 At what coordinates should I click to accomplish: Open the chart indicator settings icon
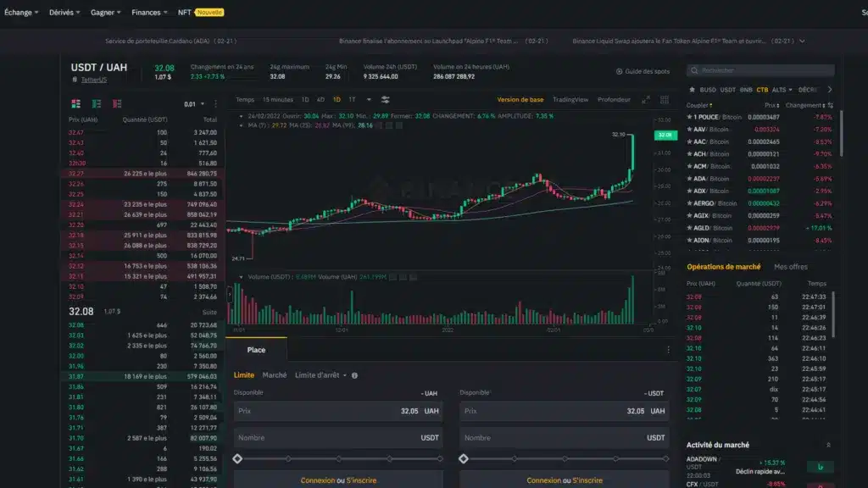(386, 100)
